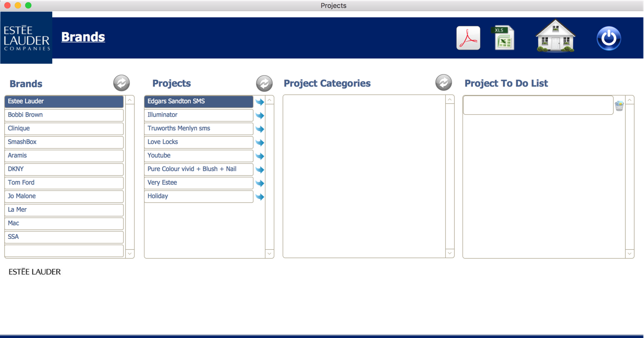Screen dimensions: 644x338
Task: Select Bobbi Brown brand
Action: (64, 115)
